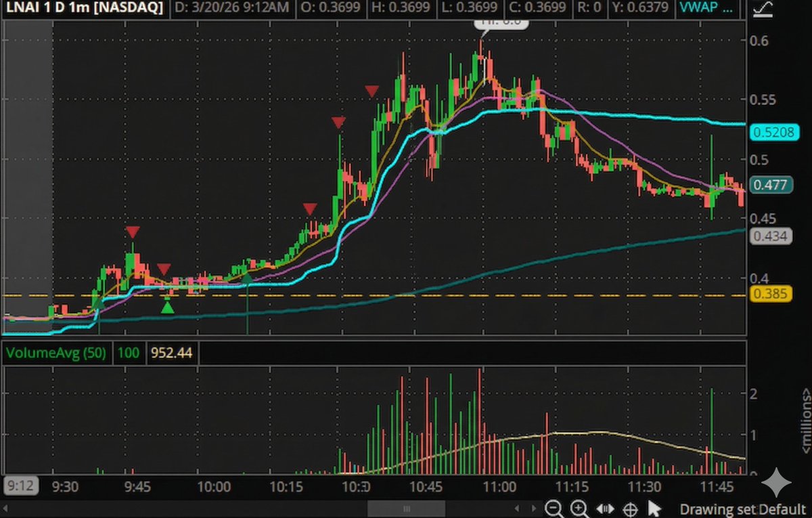Click the 11:45 time axis label
The width and height of the screenshot is (812, 518).
point(717,486)
